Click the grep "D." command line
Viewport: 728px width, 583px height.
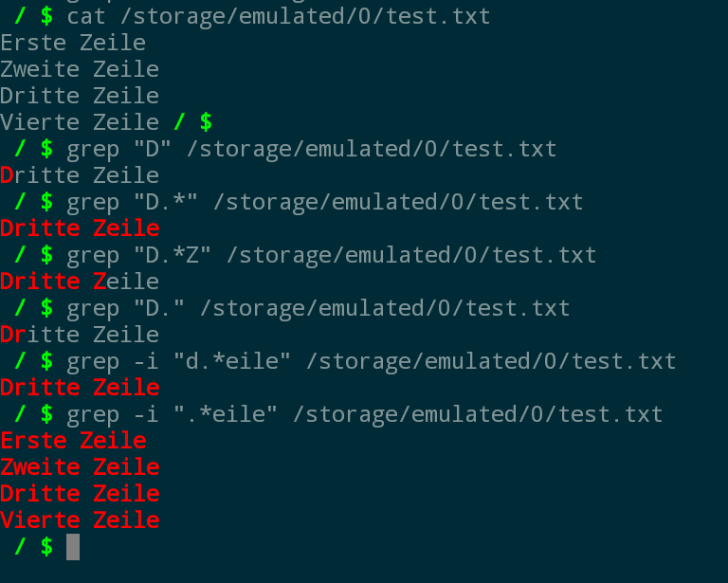pos(318,308)
